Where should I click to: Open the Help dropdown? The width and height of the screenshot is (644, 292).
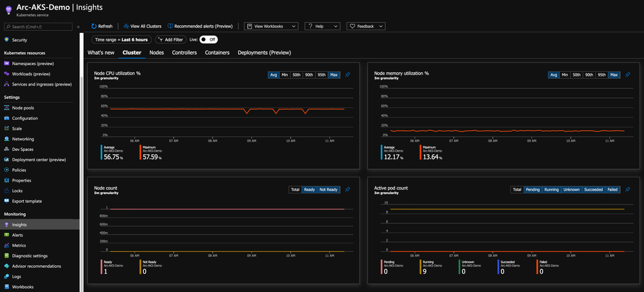[x=323, y=26]
